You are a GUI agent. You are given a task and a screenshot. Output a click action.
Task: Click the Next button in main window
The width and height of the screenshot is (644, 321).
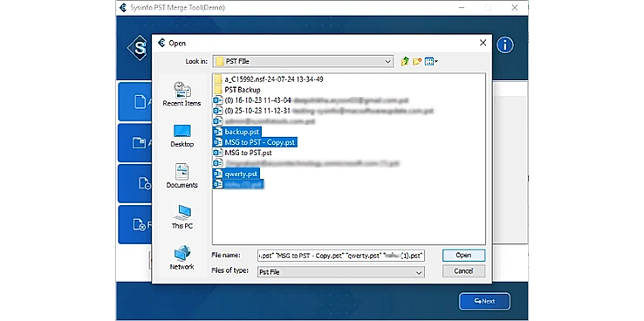(x=484, y=301)
